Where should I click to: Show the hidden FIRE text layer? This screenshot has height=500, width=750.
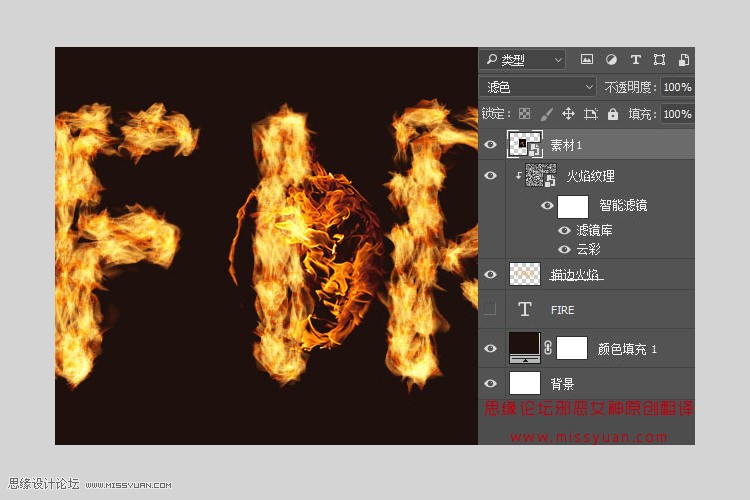point(490,309)
